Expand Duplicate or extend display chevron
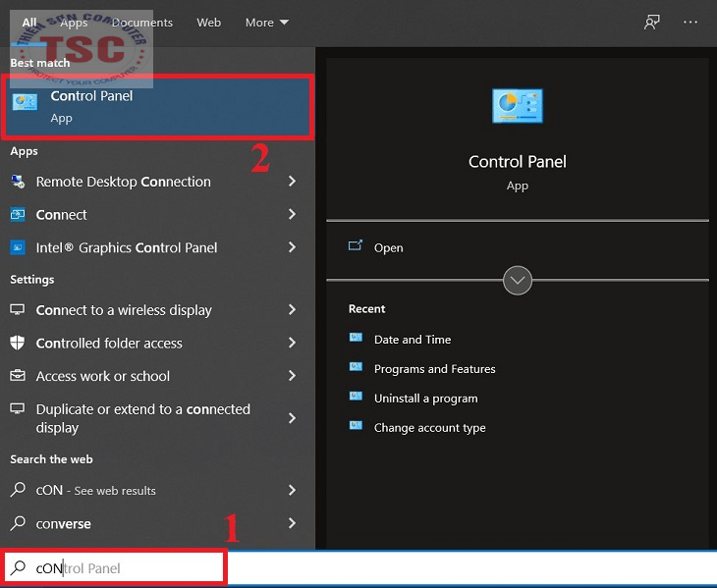Viewport: 717px width, 588px height. 292,418
